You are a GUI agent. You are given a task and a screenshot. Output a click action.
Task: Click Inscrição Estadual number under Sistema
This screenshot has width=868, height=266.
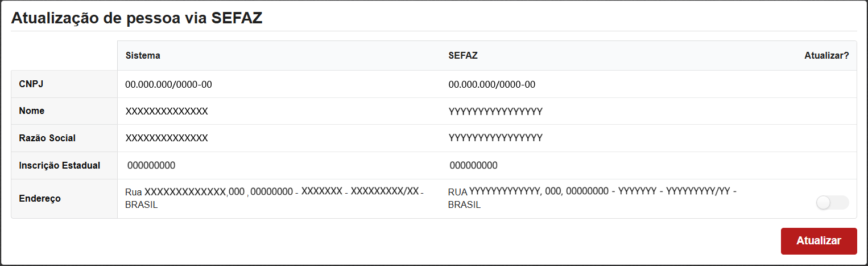point(151,166)
